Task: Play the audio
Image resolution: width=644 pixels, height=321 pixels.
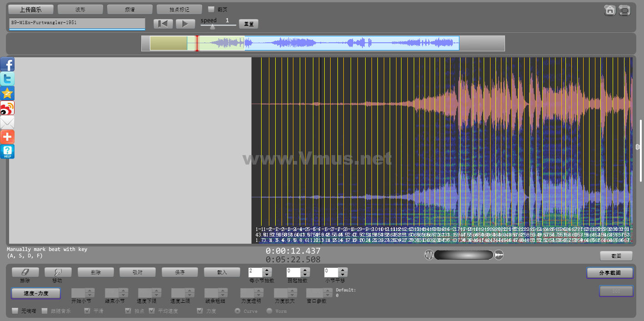Action: (185, 24)
